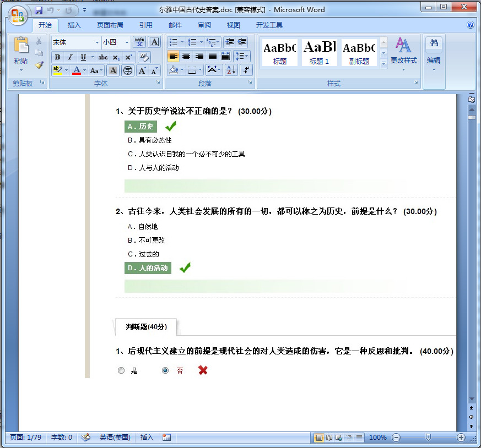Cut selection with the scissors icon
481x448 pixels.
tap(39, 41)
